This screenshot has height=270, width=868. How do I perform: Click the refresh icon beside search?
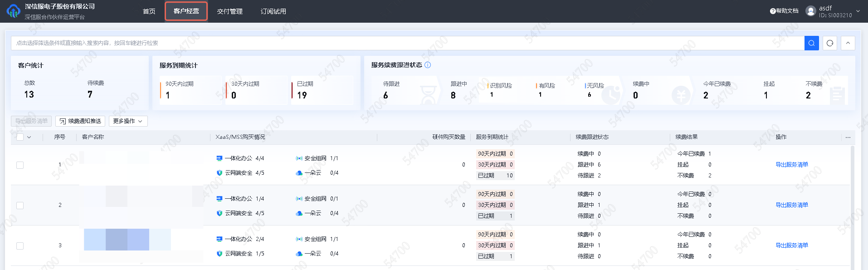click(829, 43)
